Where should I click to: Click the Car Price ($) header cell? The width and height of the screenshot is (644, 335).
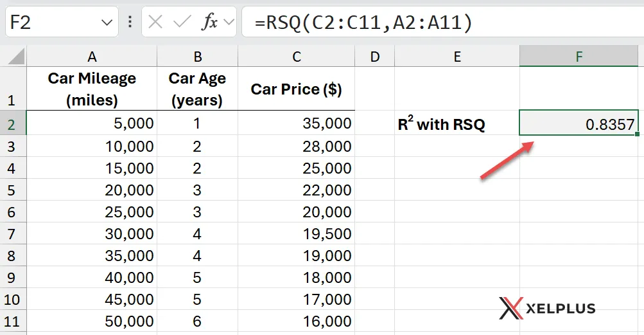[297, 89]
